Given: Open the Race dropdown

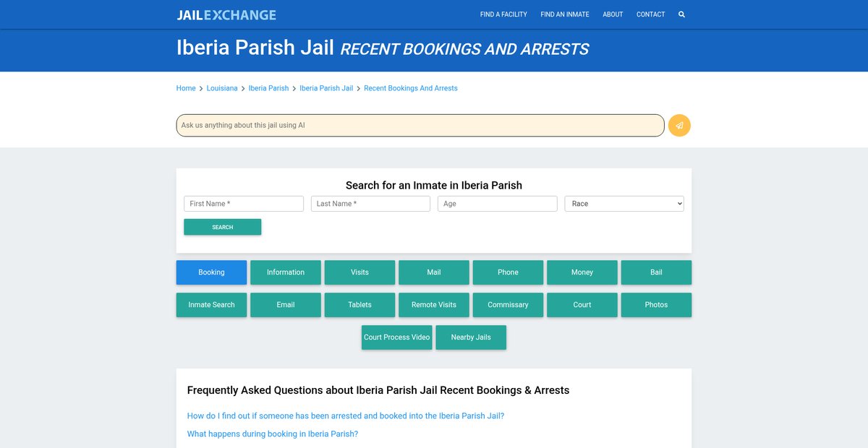Looking at the screenshot, I should click(x=624, y=204).
